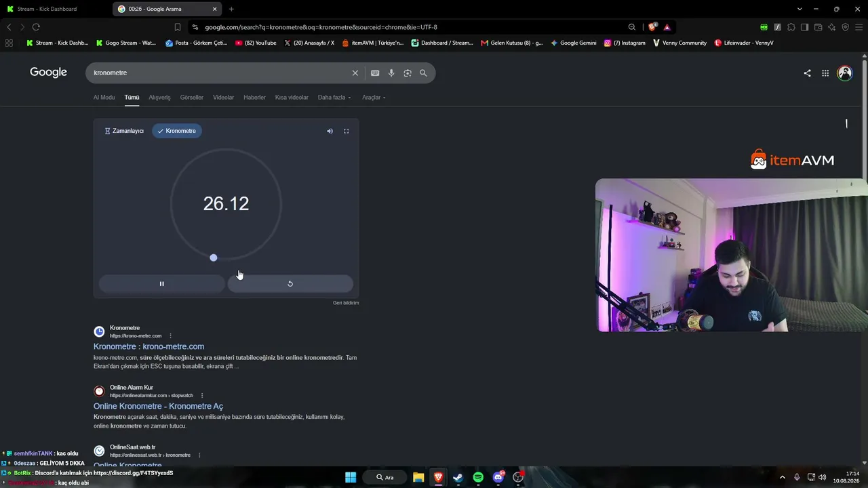Clear the Google search box text
The height and width of the screenshot is (488, 868).
[355, 73]
